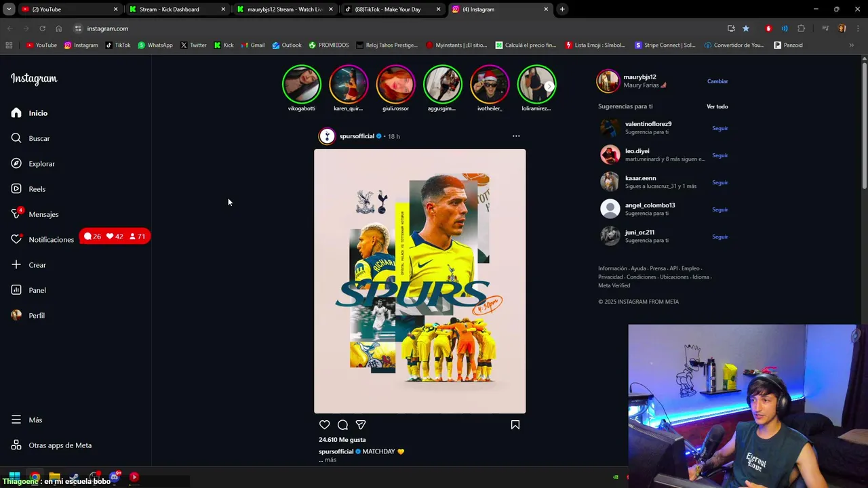
Task: Open the PROMIEDOS bookmark
Action: click(x=329, y=45)
